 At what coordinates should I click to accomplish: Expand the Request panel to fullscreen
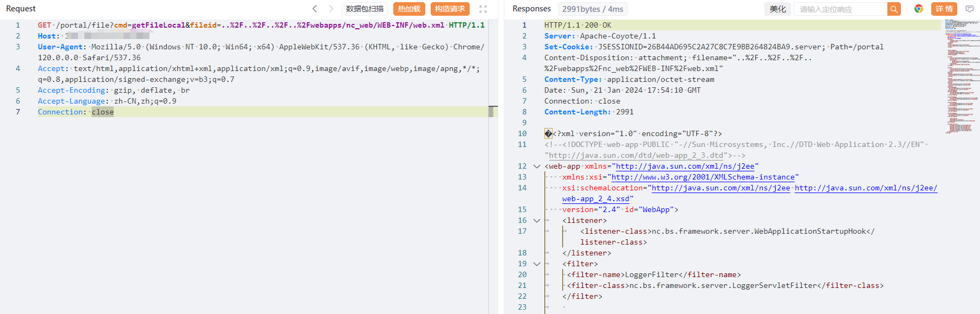click(483, 9)
